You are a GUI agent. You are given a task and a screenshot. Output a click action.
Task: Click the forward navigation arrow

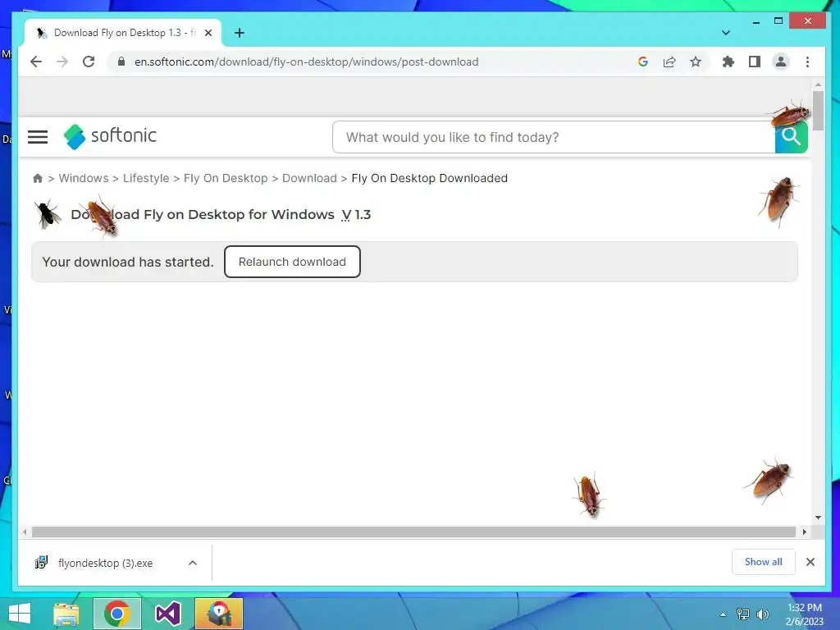62,62
